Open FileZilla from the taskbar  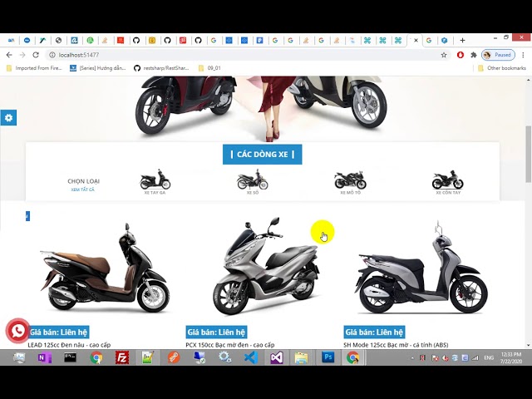pyautogui.click(x=122, y=357)
